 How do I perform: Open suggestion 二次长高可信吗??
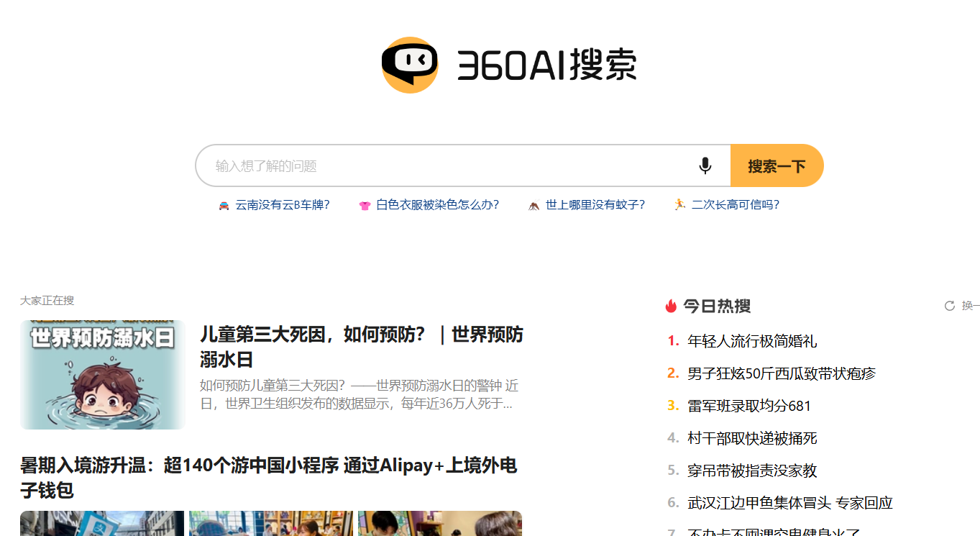pyautogui.click(x=736, y=205)
